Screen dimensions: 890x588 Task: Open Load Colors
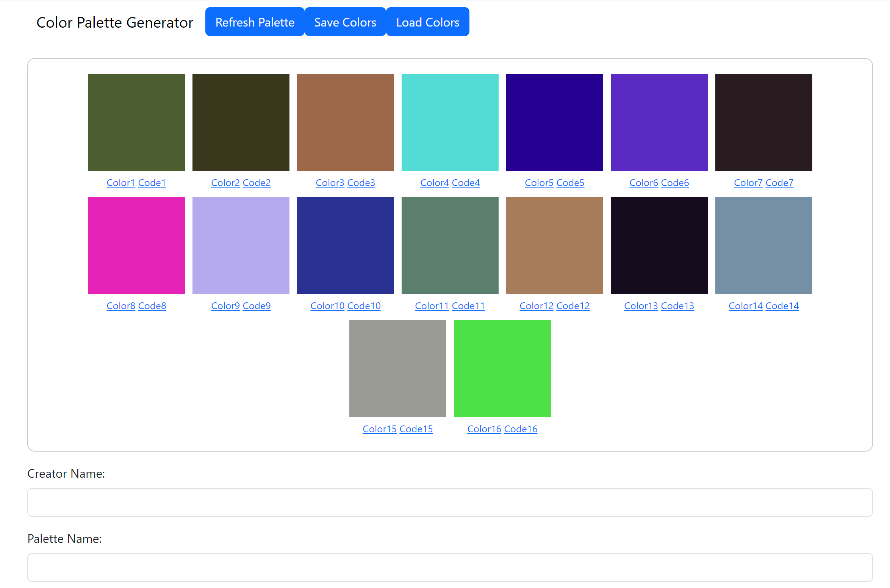pyautogui.click(x=428, y=22)
